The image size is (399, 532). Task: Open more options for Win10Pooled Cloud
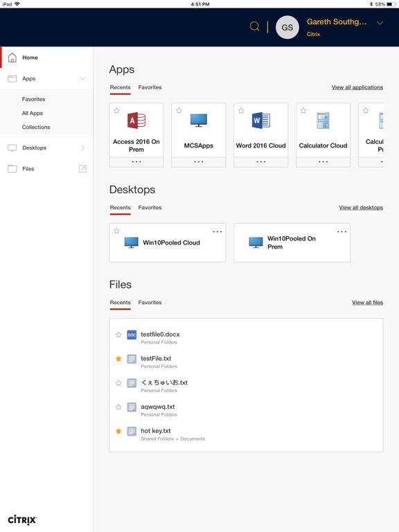[217, 232]
